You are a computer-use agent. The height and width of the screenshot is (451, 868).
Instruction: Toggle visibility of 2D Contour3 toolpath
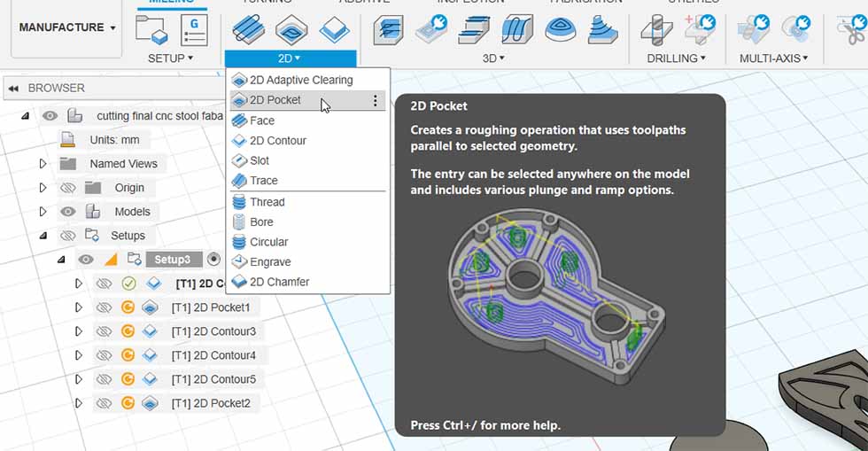pos(104,331)
